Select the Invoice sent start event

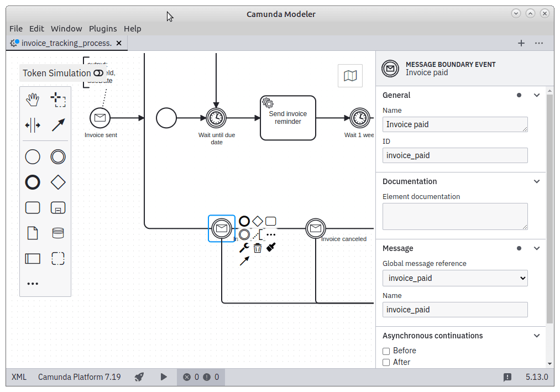(x=100, y=118)
